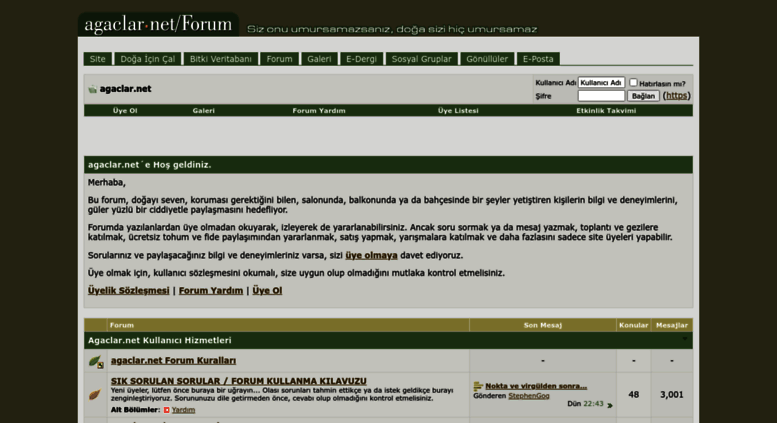Open the Doğa İçin Çal tab

click(x=148, y=59)
